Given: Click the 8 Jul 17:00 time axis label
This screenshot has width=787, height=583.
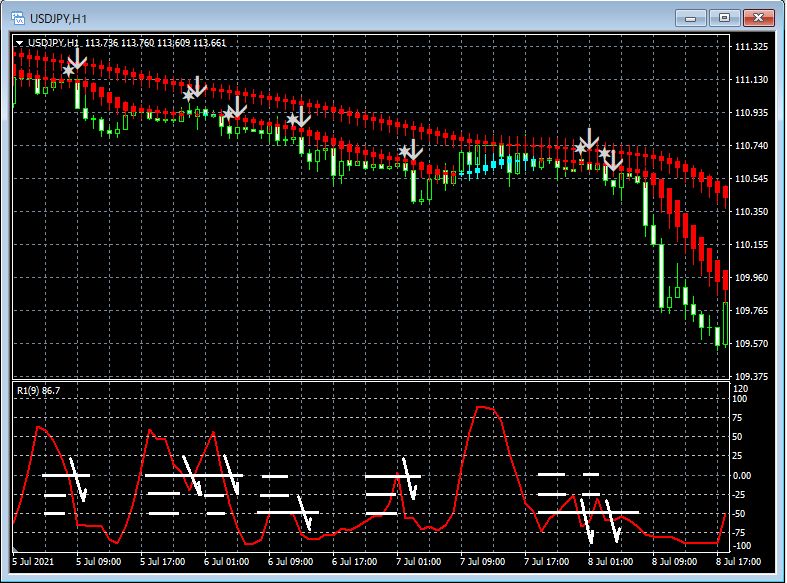Looking at the screenshot, I should pyautogui.click(x=738, y=561).
